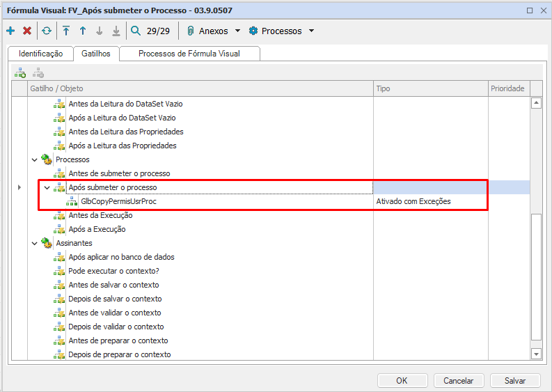This screenshot has height=392, width=552.
Task: Click icon of Antes de validar o contexto
Action: 59,313
